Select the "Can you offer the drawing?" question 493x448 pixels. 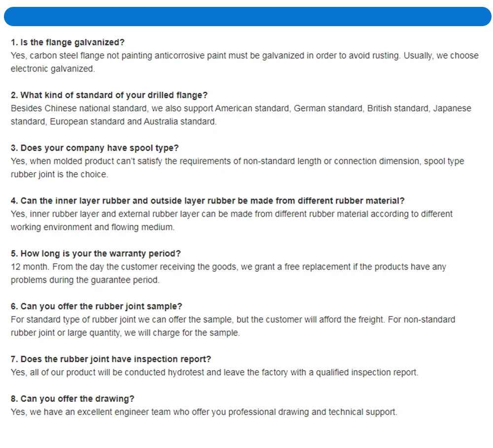pos(72,398)
